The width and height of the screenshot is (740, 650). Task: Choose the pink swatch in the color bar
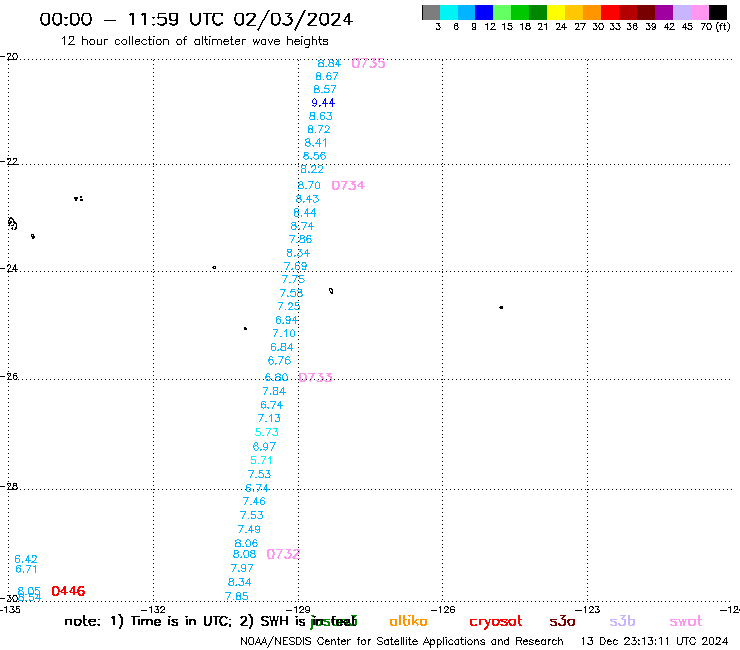700,12
